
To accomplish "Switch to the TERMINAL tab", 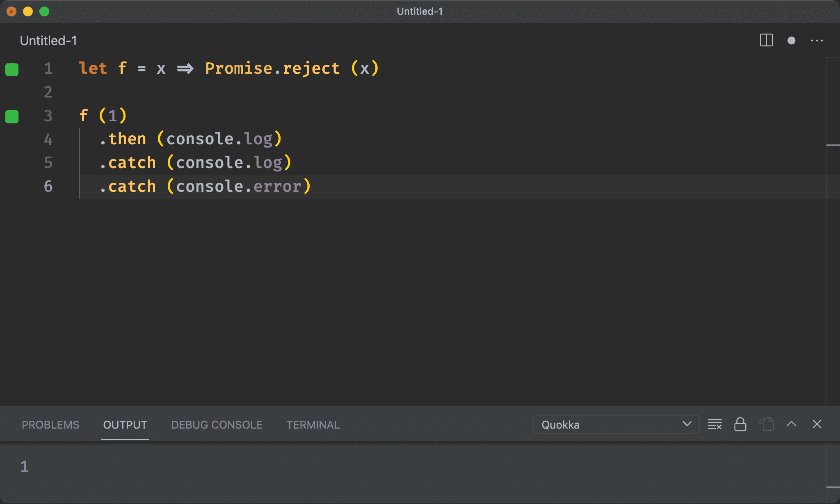I will coord(313,425).
